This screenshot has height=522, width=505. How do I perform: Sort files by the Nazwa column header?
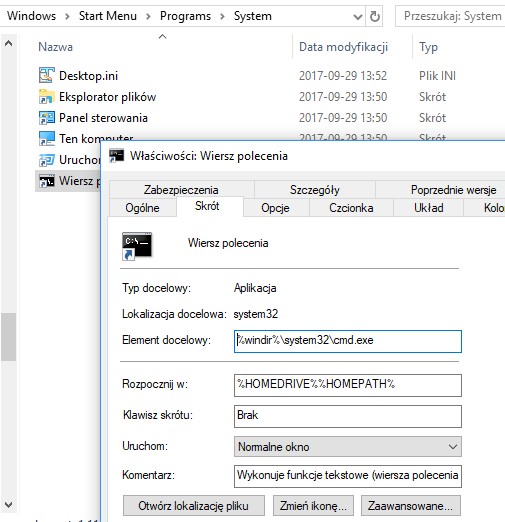tap(55, 47)
